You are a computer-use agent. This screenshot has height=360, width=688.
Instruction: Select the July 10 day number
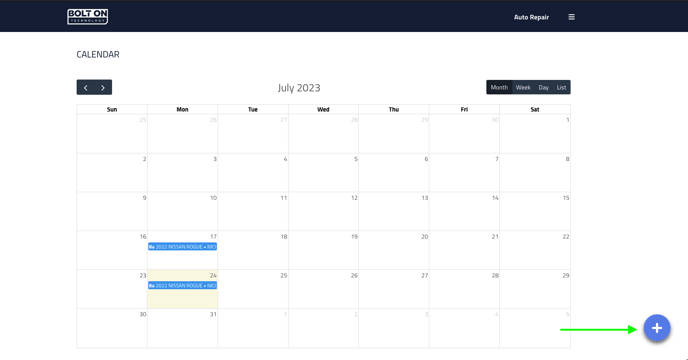(213, 198)
